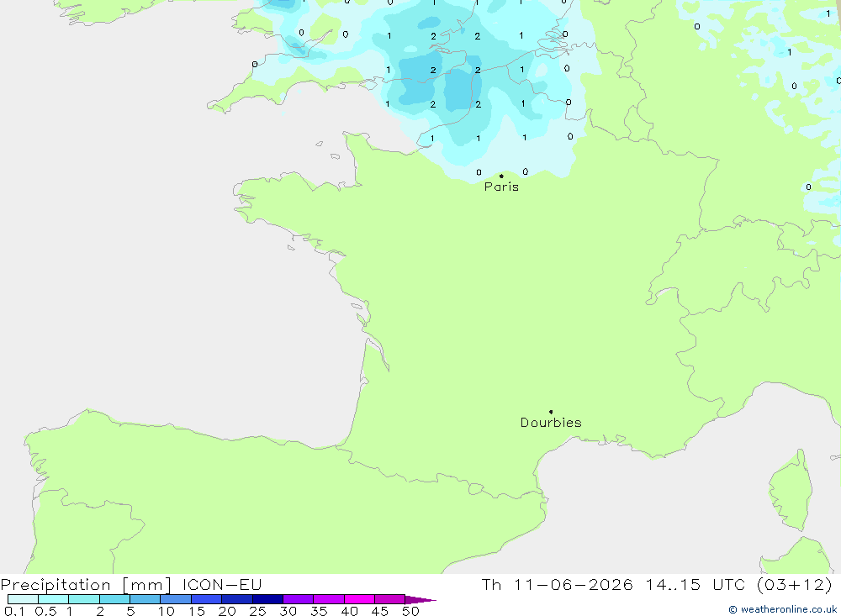Click legend value 0.5
The image size is (841, 616).
[x=45, y=611]
